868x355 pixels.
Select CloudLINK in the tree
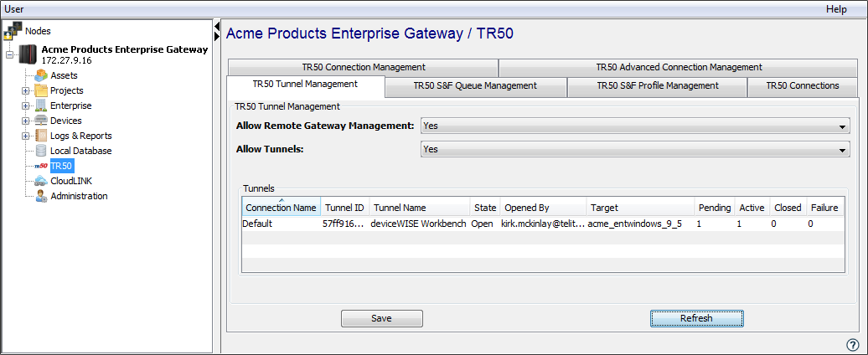click(x=71, y=181)
